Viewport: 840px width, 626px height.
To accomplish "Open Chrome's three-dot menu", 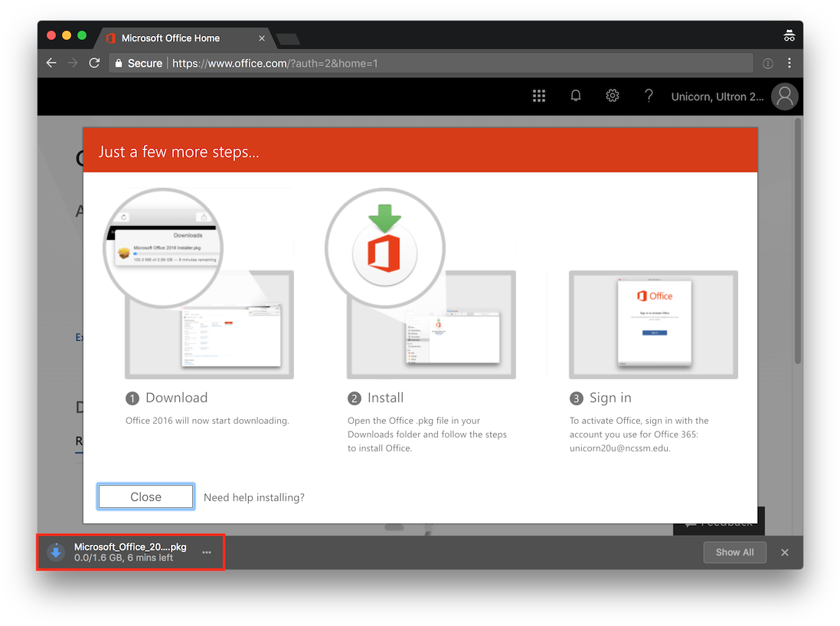I will point(789,63).
